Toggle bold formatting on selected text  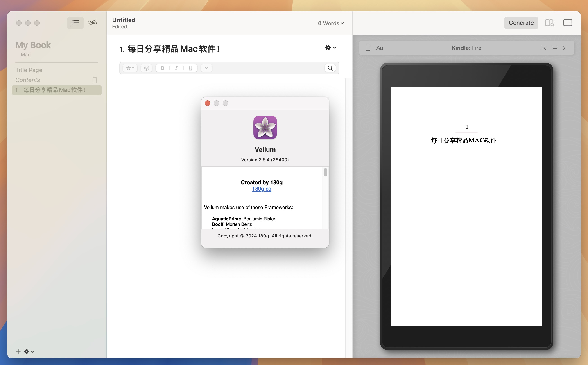(162, 68)
